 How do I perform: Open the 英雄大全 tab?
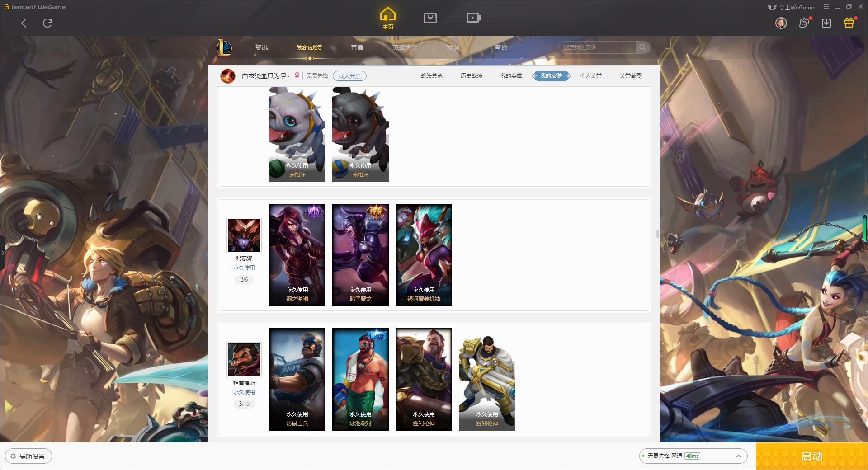click(405, 47)
